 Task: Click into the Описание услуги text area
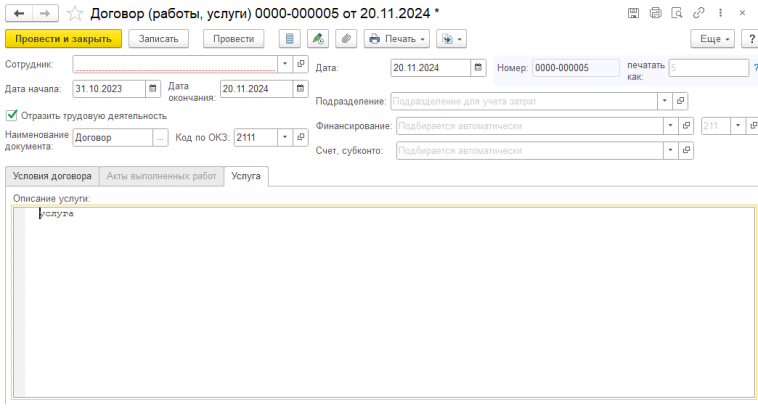click(x=380, y=300)
